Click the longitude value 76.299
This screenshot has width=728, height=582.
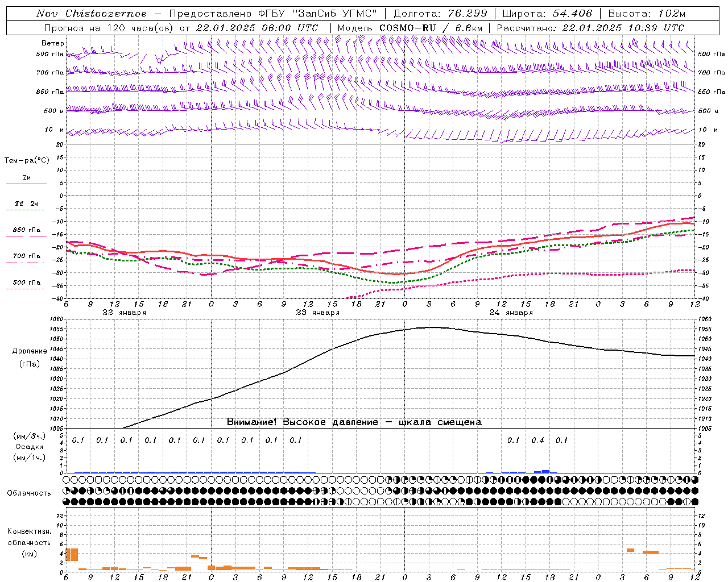[468, 14]
